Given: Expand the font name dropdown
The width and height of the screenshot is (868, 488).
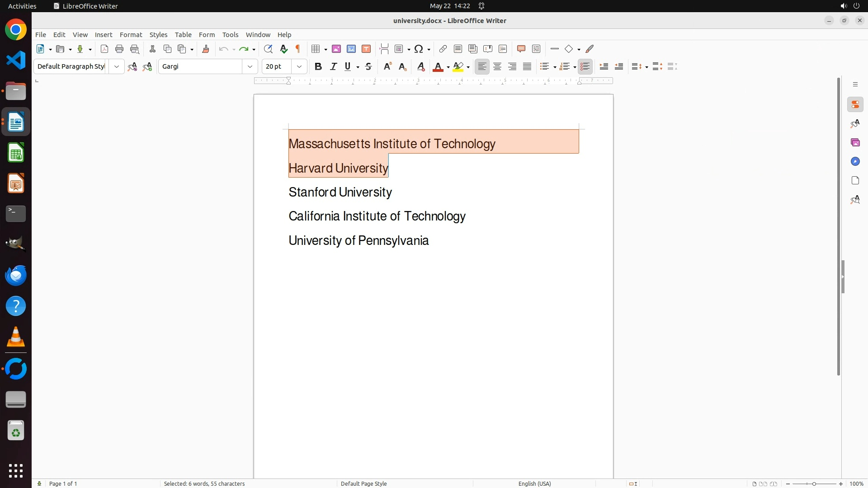Looking at the screenshot, I should pos(250,66).
